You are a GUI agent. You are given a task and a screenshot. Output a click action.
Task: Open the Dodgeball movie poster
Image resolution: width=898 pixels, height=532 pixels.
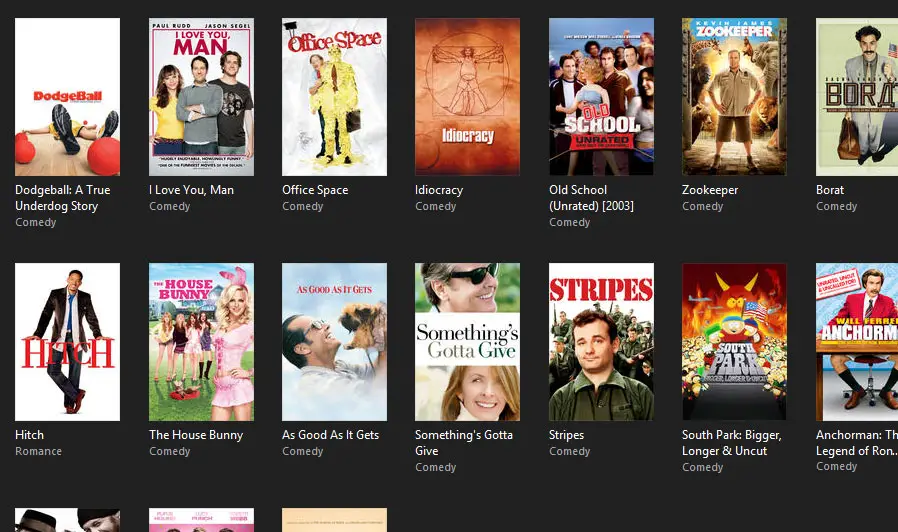[x=68, y=97]
